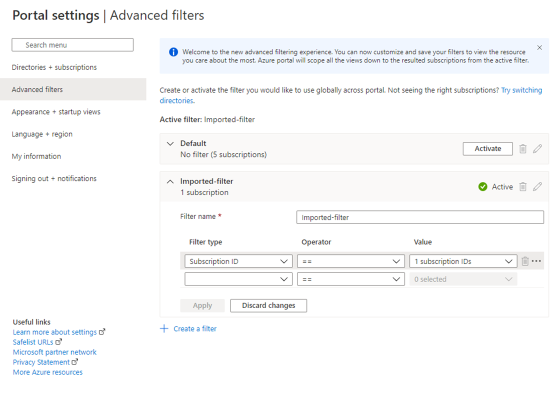The image size is (557, 408).
Task: Delete the Default filter via trash icon
Action: 523,149
